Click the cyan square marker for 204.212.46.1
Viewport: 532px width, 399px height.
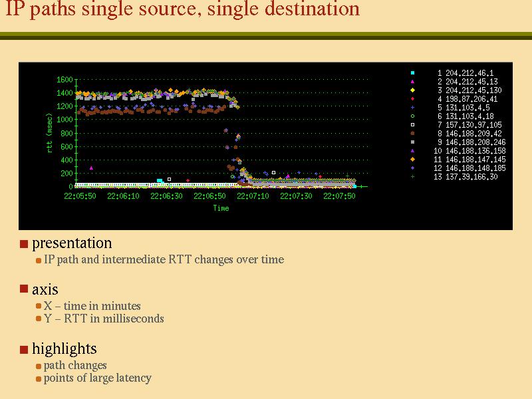[x=413, y=72]
